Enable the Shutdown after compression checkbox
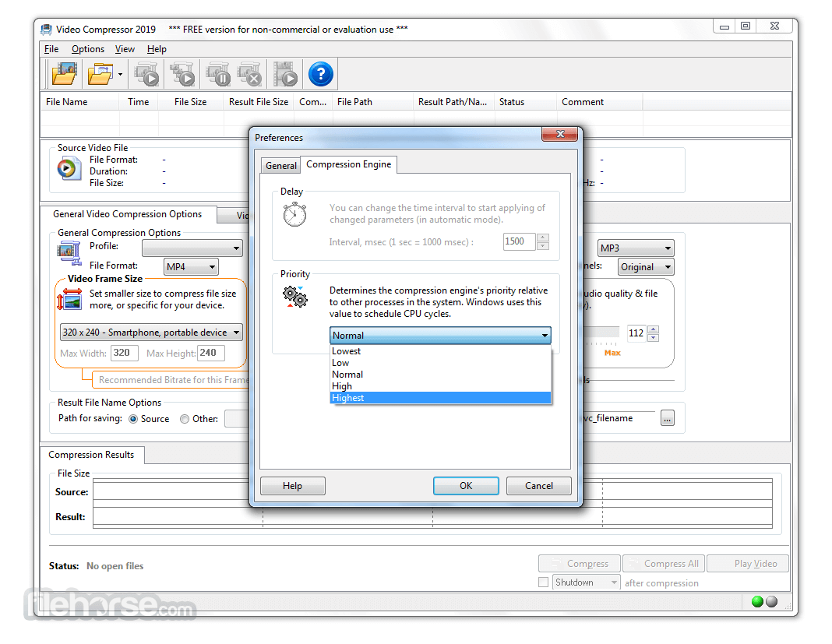Screen dimensions: 832x644 (x=543, y=582)
